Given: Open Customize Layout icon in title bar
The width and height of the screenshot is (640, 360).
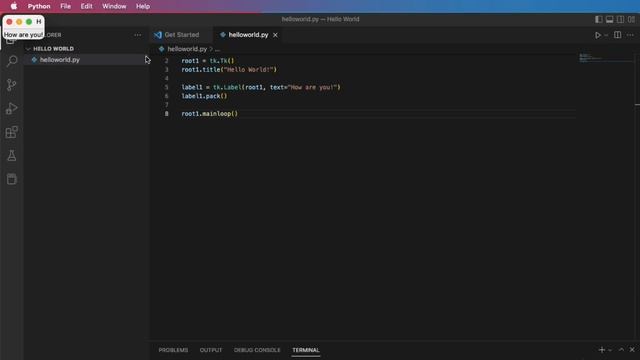Looking at the screenshot, I should click(x=631, y=19).
